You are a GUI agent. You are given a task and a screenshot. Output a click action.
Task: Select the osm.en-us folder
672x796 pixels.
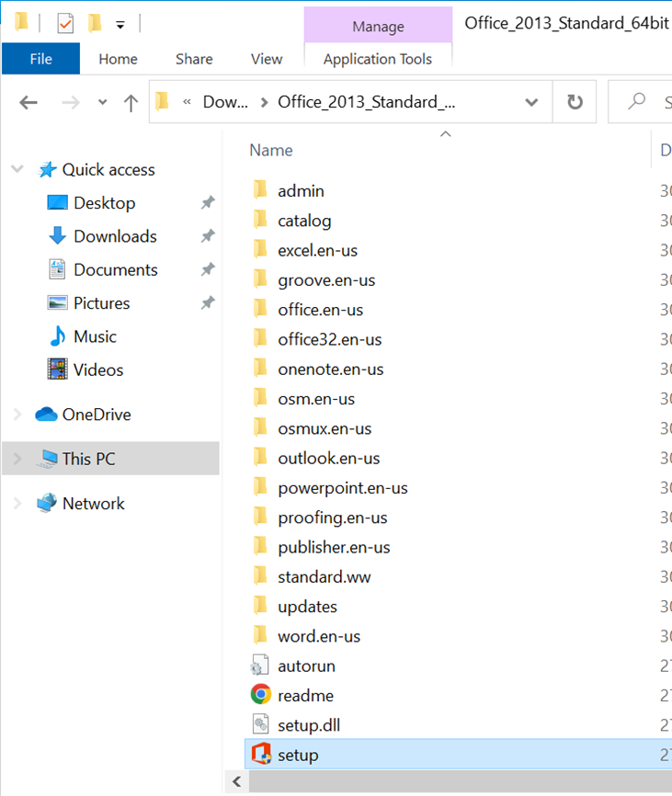pos(315,399)
